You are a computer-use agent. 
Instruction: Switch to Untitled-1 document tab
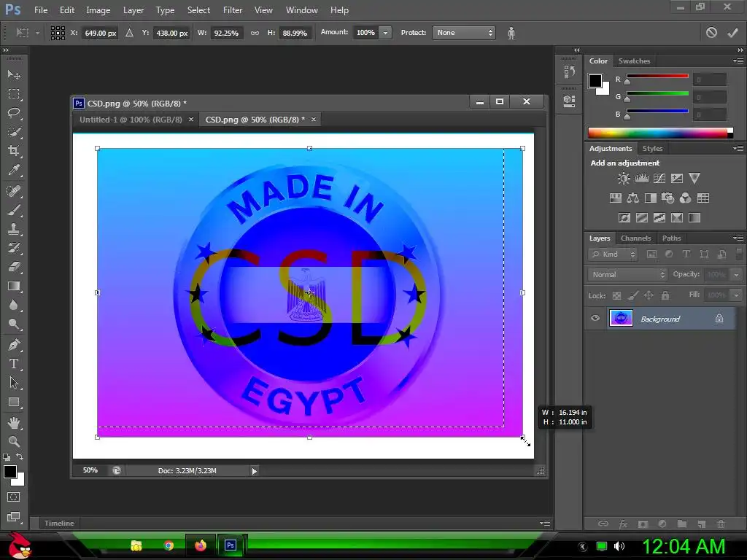(131, 120)
